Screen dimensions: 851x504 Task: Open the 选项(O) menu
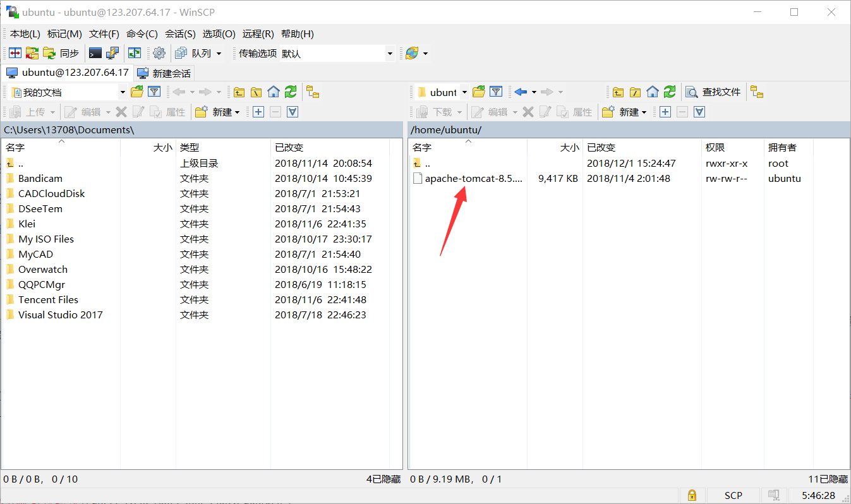[x=219, y=34]
